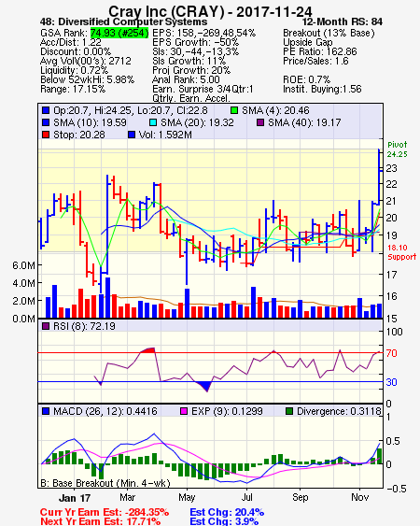
Task: Click the Instit. Buying:1.56 text
Action: [322, 90]
